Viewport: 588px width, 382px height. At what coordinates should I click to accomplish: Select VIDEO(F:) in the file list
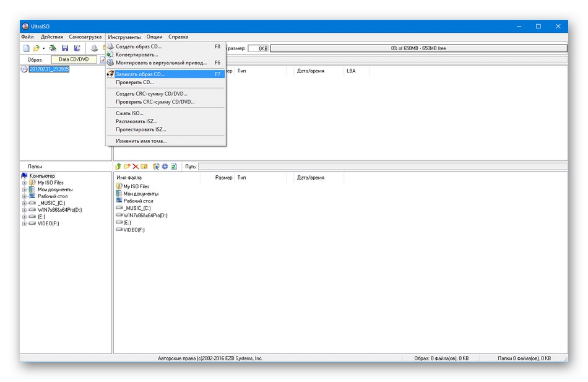point(134,230)
